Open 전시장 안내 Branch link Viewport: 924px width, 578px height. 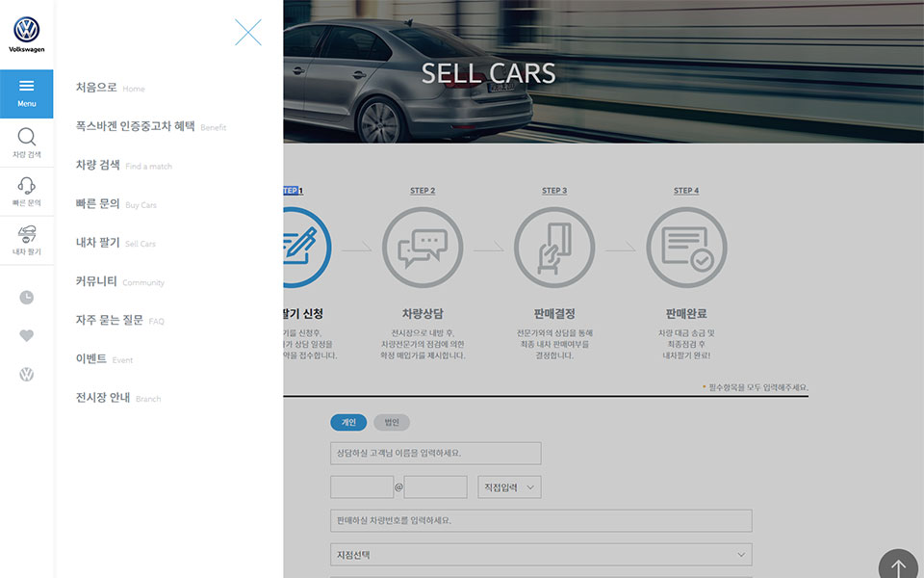click(x=103, y=397)
